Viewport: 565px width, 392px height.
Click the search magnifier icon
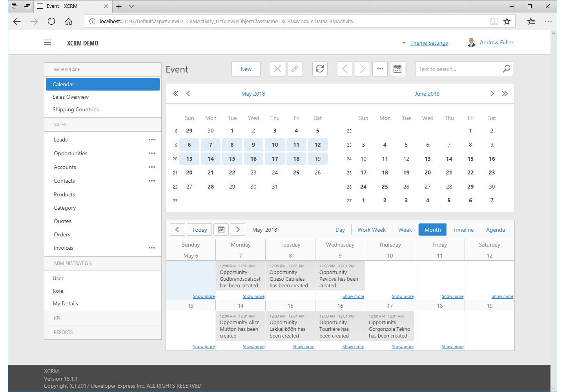click(507, 69)
